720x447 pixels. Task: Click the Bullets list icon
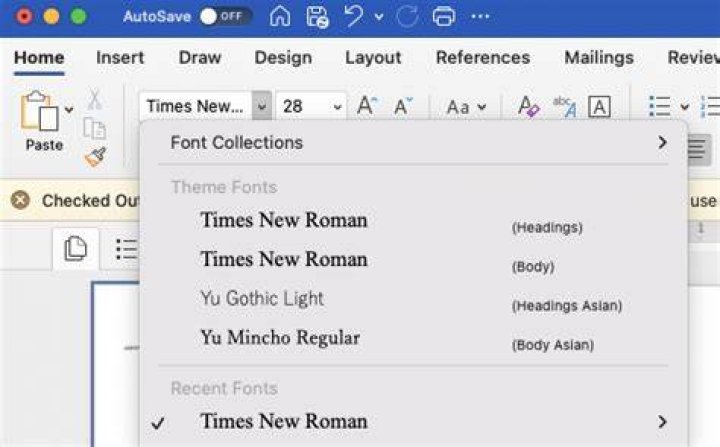pyautogui.click(x=659, y=107)
